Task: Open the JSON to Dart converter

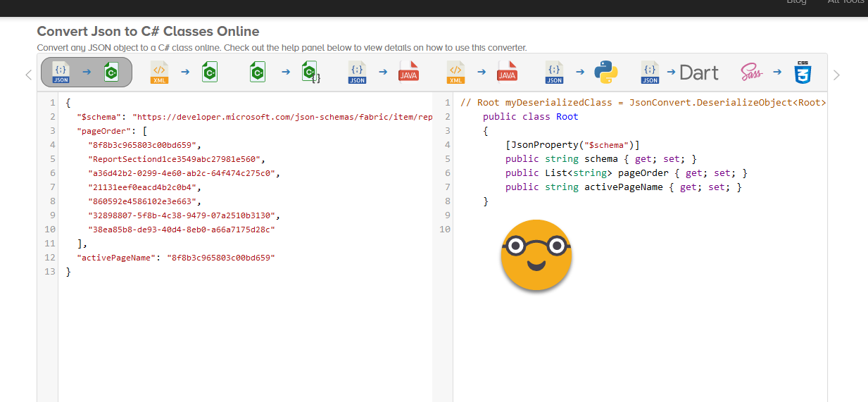Action: click(x=679, y=72)
